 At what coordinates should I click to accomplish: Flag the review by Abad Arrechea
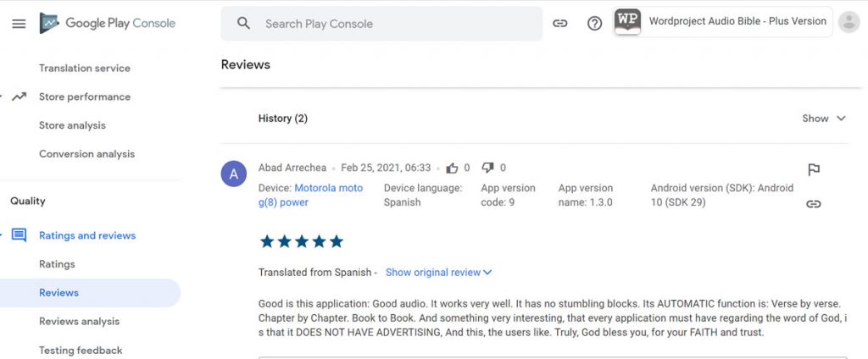814,170
